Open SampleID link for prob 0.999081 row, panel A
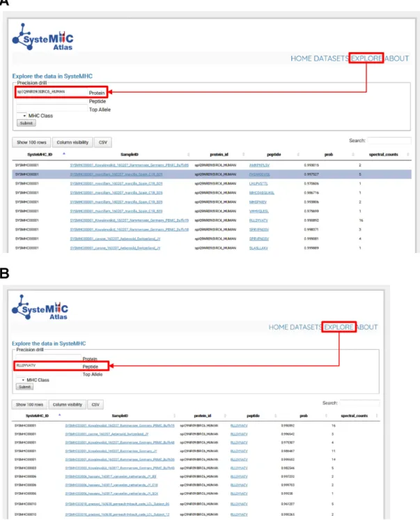Screen dimensions: 420x520 [115, 239]
